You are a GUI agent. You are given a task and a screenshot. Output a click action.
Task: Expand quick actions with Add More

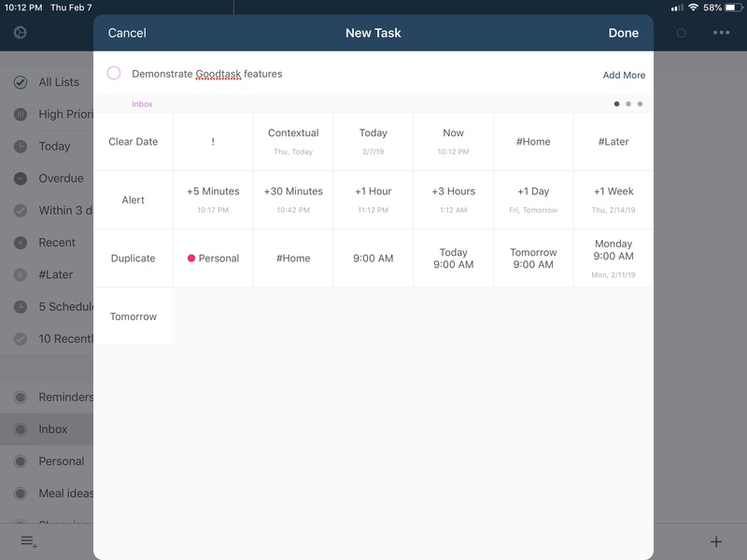pyautogui.click(x=626, y=73)
